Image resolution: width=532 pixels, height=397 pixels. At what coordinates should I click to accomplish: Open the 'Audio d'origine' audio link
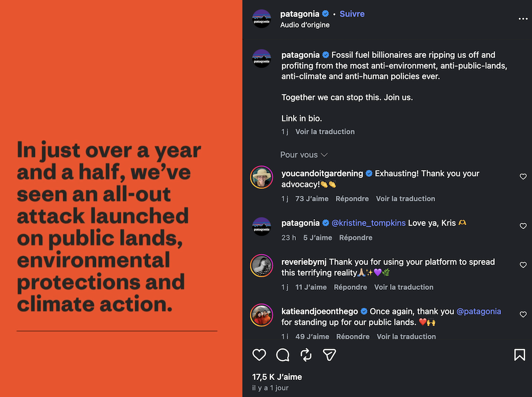pyautogui.click(x=305, y=25)
